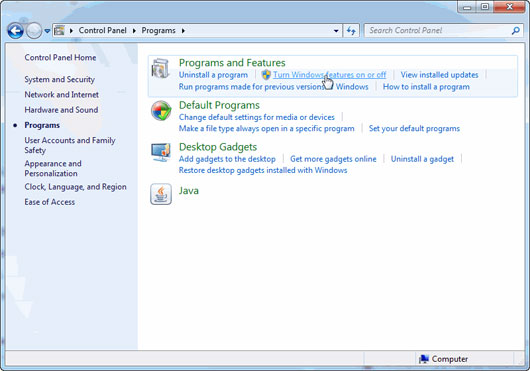
Task: Select Programs in the left sidebar
Action: (x=42, y=125)
